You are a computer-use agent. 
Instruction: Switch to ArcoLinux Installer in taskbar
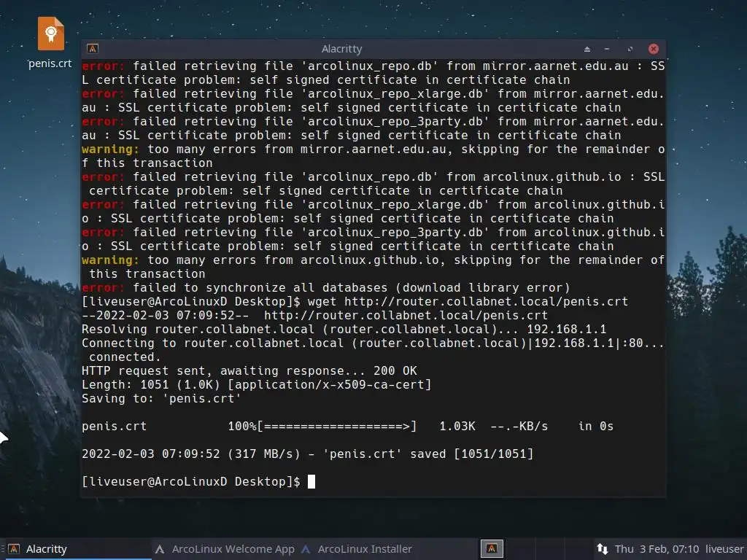357,549
